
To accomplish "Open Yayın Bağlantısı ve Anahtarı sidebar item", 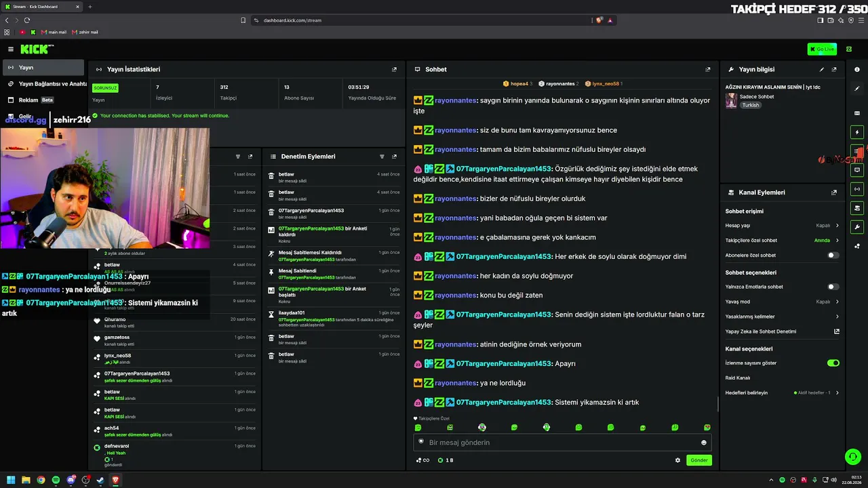I will [45, 84].
